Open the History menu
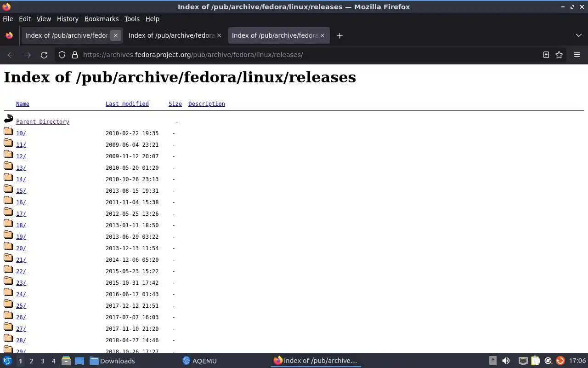Image resolution: width=588 pixels, height=368 pixels. pos(68,19)
